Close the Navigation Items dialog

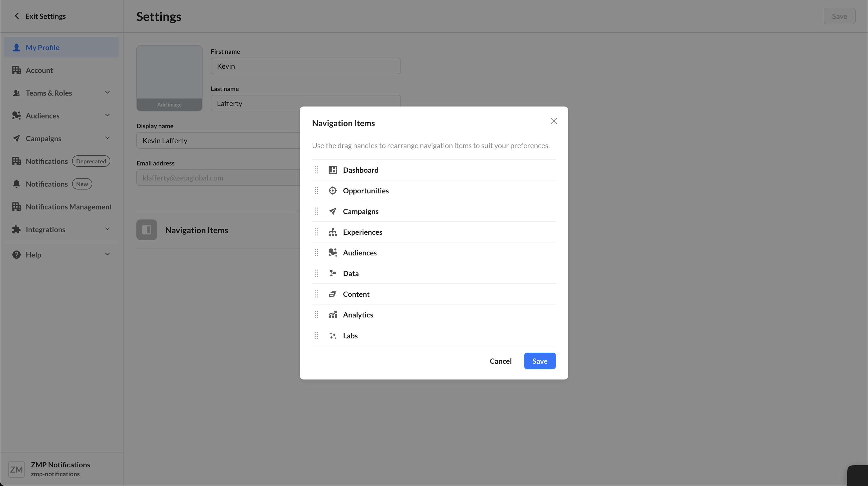554,121
